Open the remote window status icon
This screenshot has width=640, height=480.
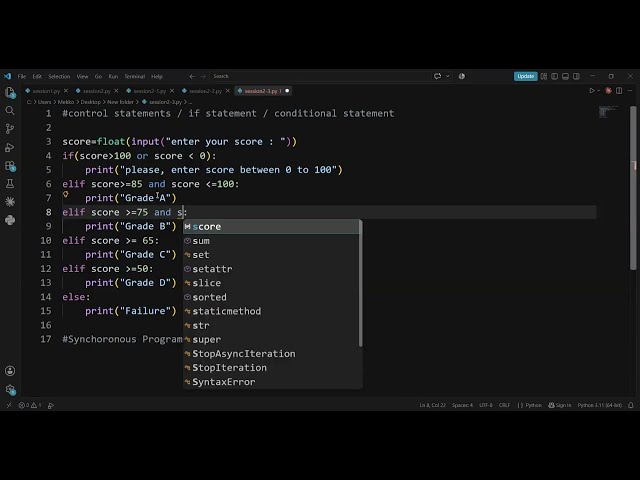point(9,405)
